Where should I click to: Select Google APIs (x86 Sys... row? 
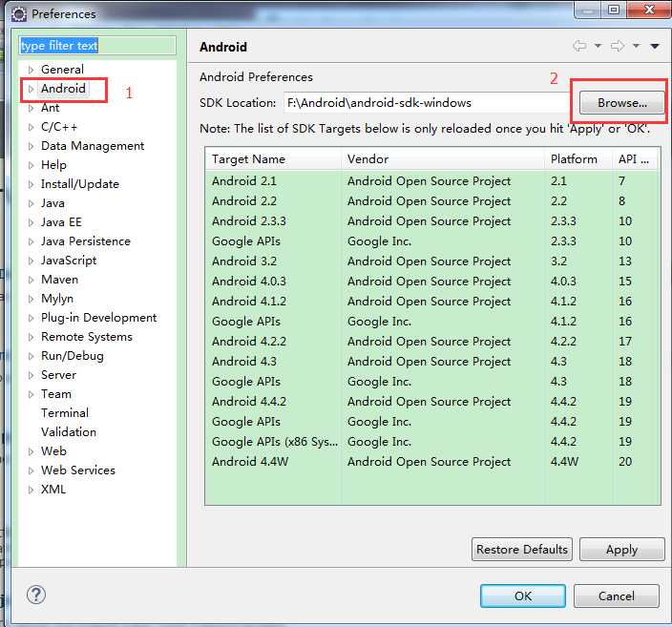(x=432, y=442)
